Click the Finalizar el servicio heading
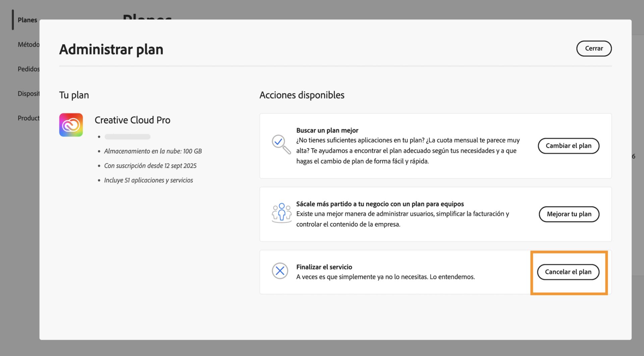The width and height of the screenshot is (644, 356). coord(324,267)
